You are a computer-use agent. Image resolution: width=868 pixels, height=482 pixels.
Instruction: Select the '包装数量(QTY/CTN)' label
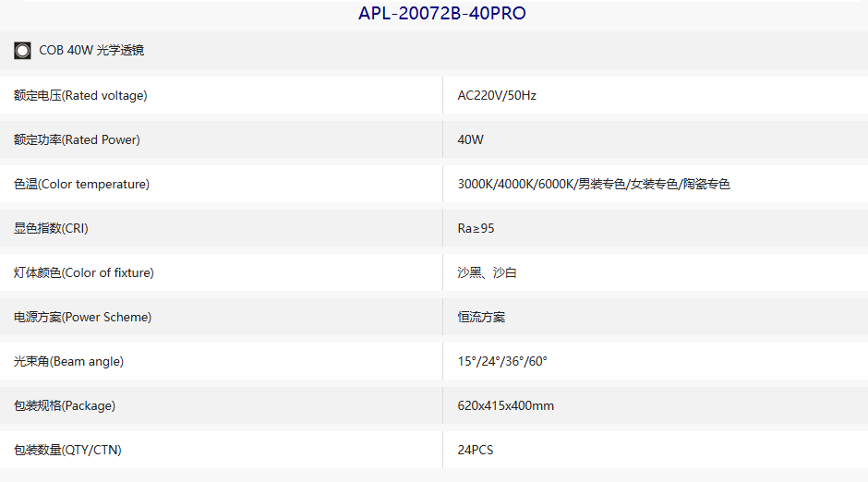coord(67,450)
